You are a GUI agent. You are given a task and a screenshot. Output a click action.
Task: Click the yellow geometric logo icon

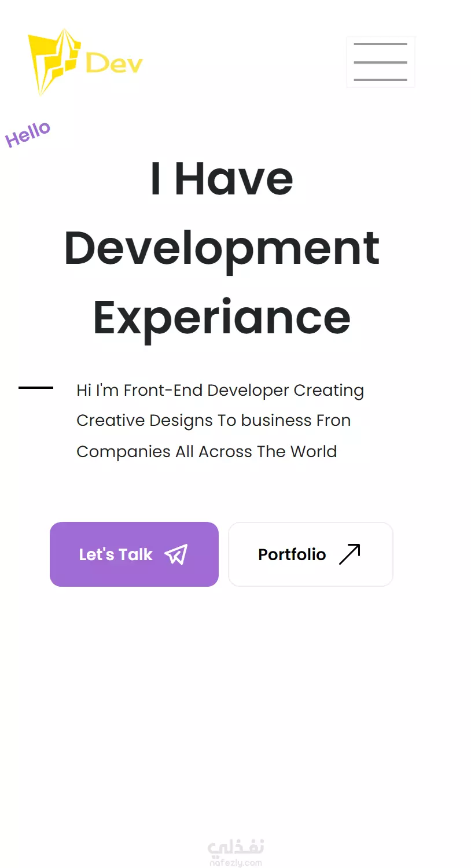pyautogui.click(x=53, y=61)
